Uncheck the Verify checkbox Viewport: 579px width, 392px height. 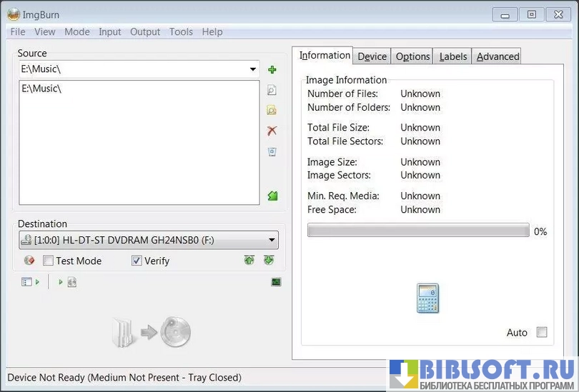point(137,261)
